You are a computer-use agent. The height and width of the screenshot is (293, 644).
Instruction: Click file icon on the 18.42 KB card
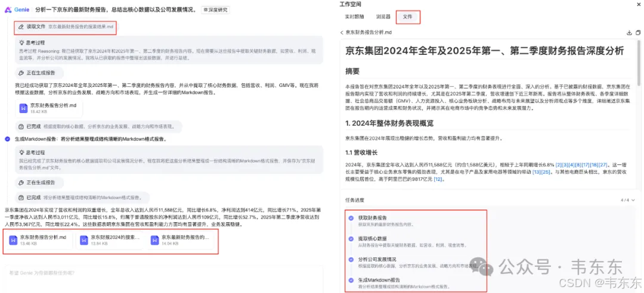(x=23, y=108)
